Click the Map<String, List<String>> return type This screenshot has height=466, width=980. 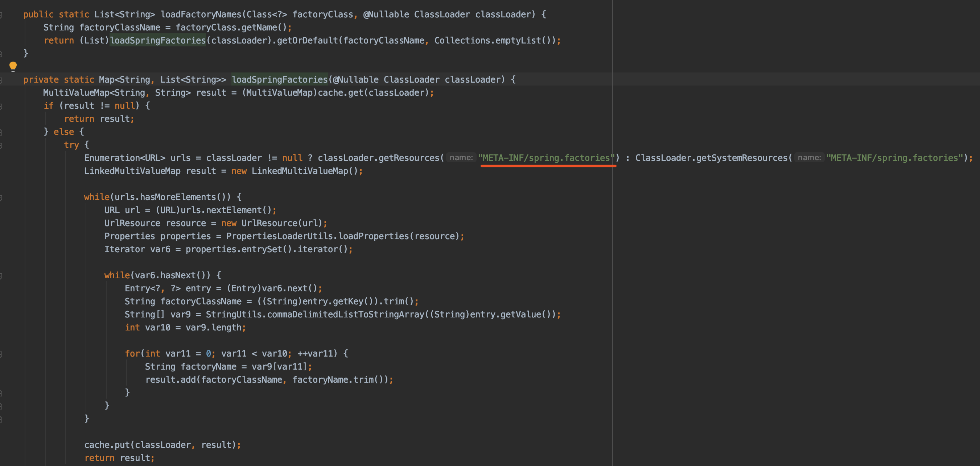163,79
